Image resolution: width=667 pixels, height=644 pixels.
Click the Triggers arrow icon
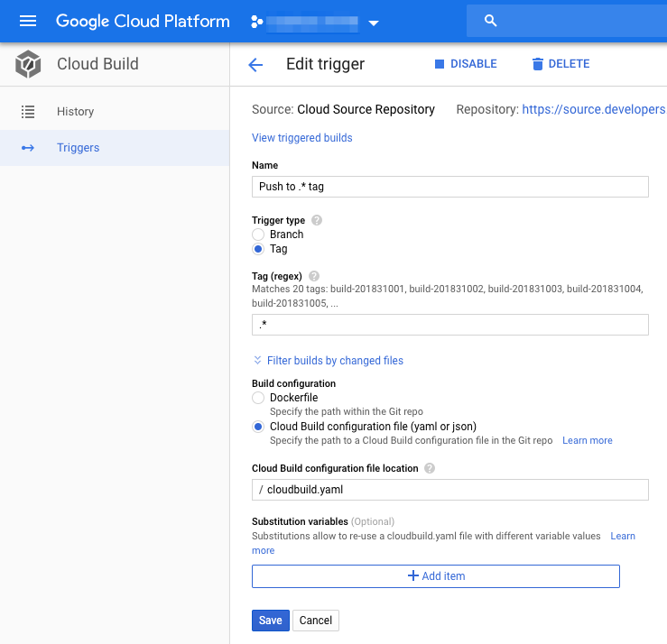click(28, 148)
